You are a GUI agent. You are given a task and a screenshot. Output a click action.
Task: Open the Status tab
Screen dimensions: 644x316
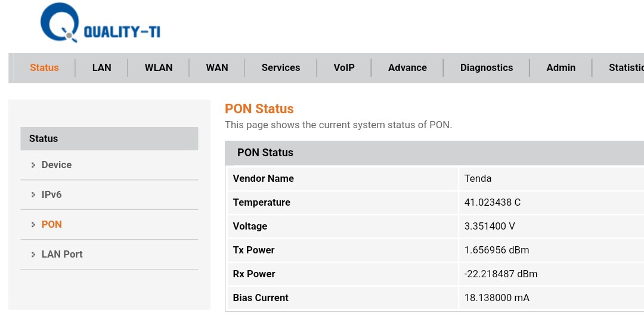point(44,68)
